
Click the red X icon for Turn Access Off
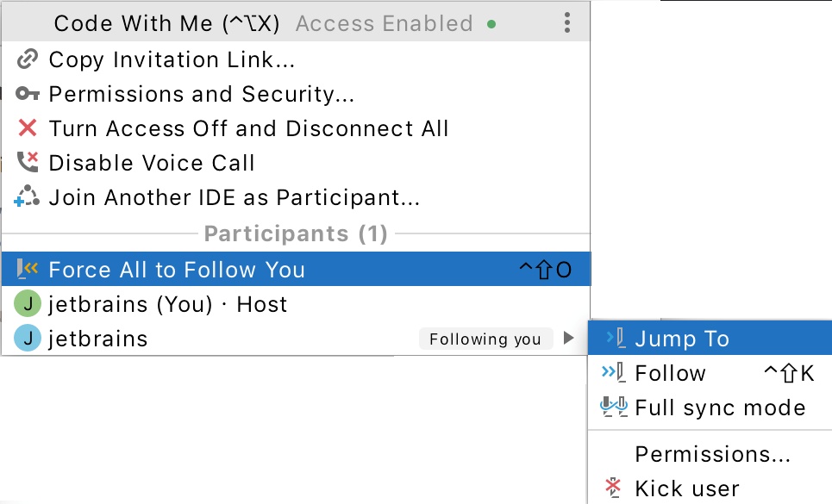click(28, 128)
